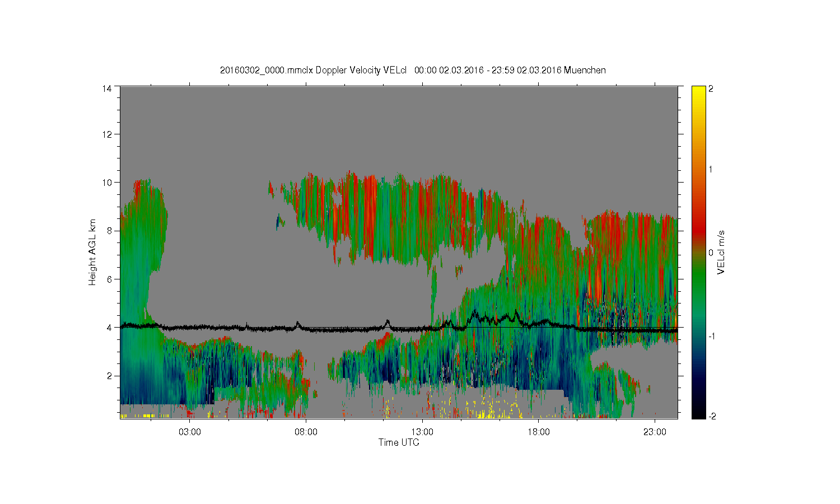Viewport: 840px width, 504px height.
Task: Click the 'Height AGL km' y-axis label
Action: [92, 252]
